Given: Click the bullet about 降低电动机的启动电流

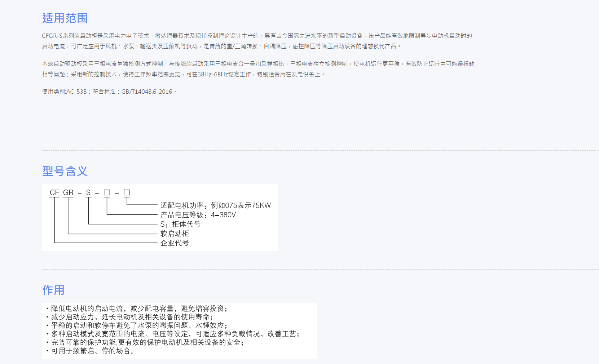Looking at the screenshot, I should coord(139,308).
